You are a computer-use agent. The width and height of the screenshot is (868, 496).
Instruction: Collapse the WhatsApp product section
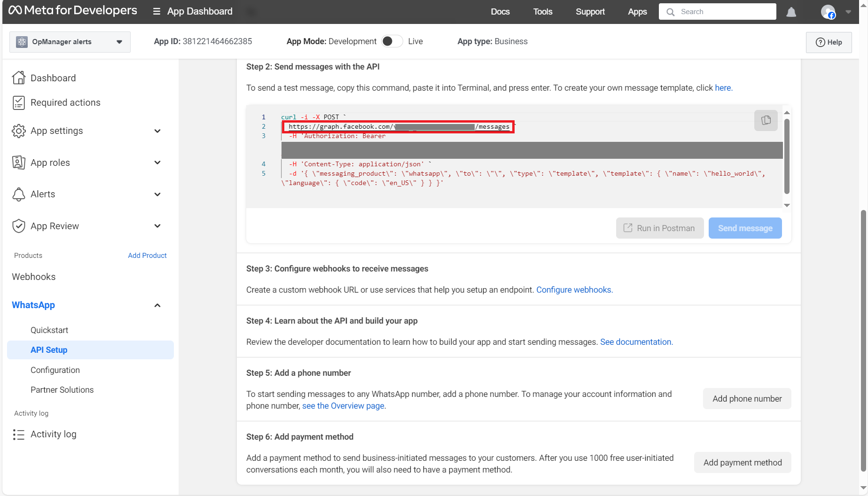tap(157, 305)
